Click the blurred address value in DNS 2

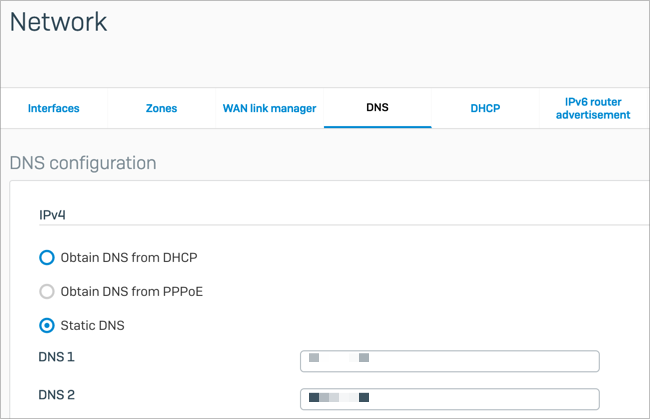pos(339,398)
